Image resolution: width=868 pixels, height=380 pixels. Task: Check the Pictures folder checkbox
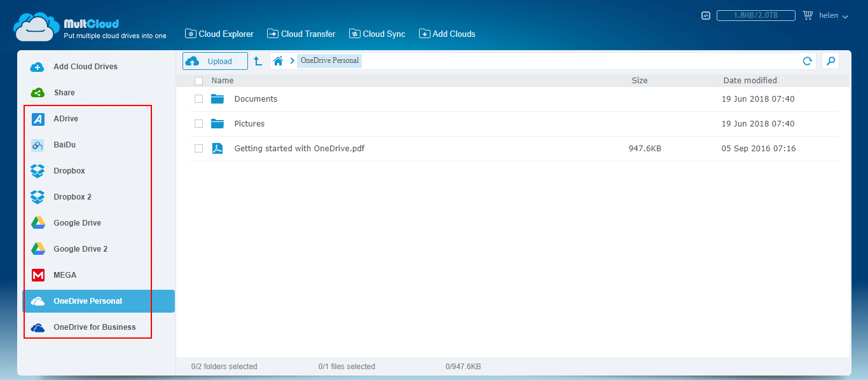199,123
